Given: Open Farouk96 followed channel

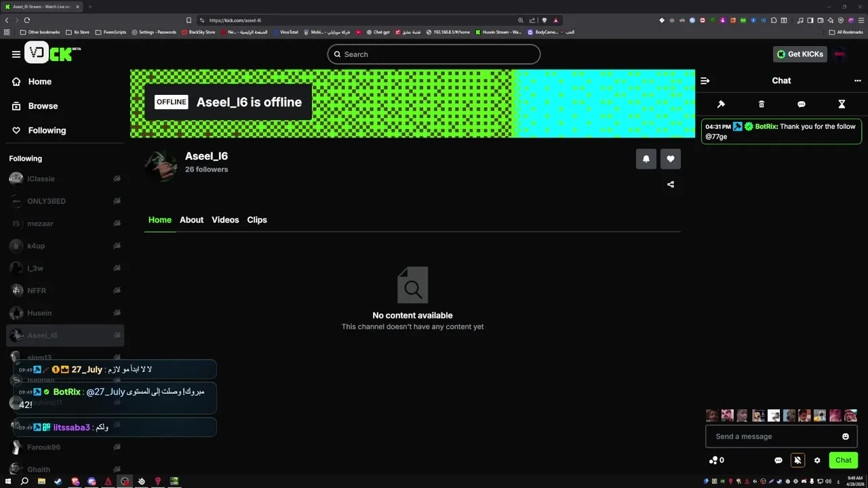Looking at the screenshot, I should [65, 447].
